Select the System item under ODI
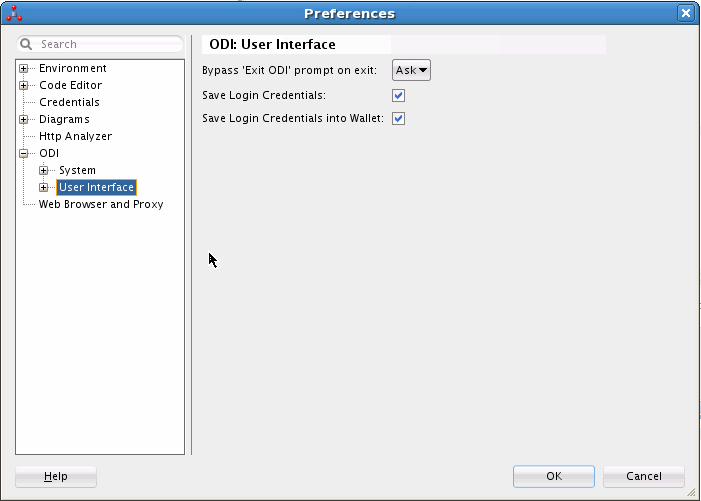The width and height of the screenshot is (701, 501). tap(77, 170)
